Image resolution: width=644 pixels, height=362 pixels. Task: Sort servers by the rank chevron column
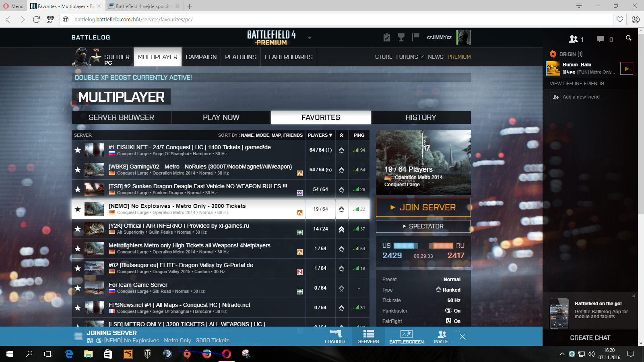pos(341,135)
